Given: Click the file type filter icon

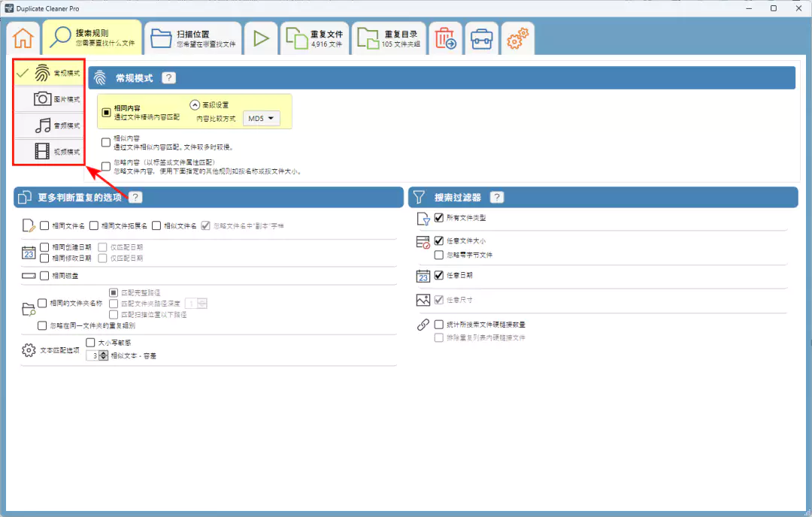Looking at the screenshot, I should coord(423,219).
